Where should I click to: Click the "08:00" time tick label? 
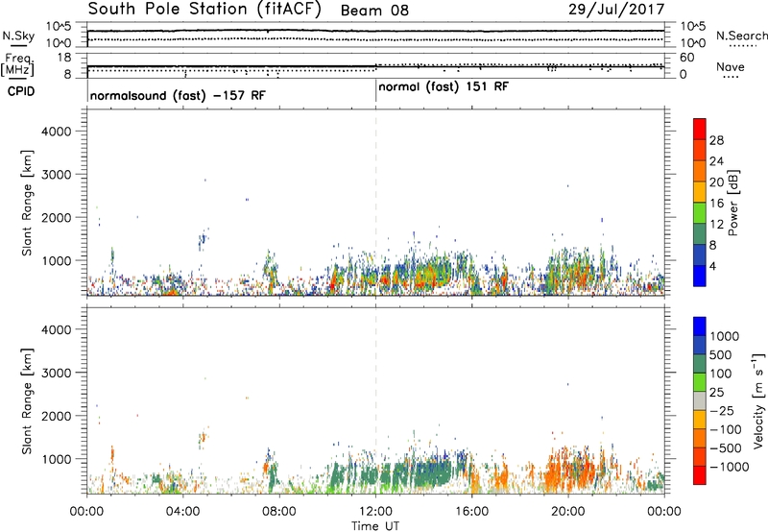[279, 512]
